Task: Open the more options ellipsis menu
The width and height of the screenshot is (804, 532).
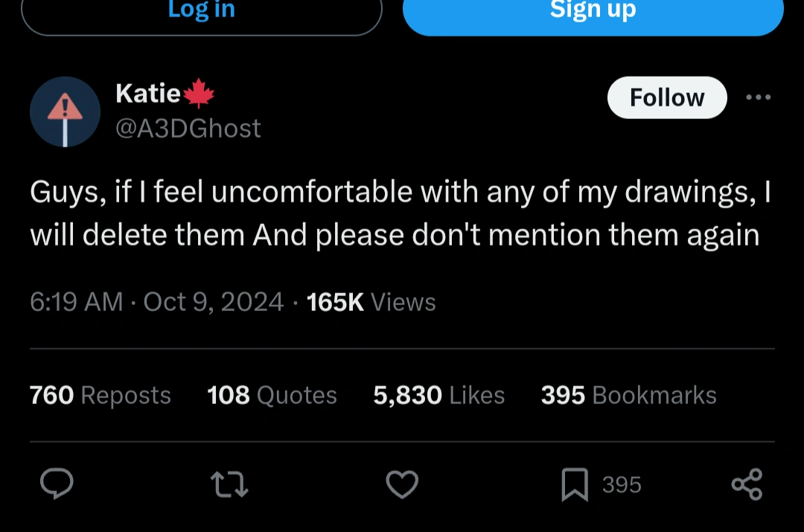Action: click(x=759, y=97)
